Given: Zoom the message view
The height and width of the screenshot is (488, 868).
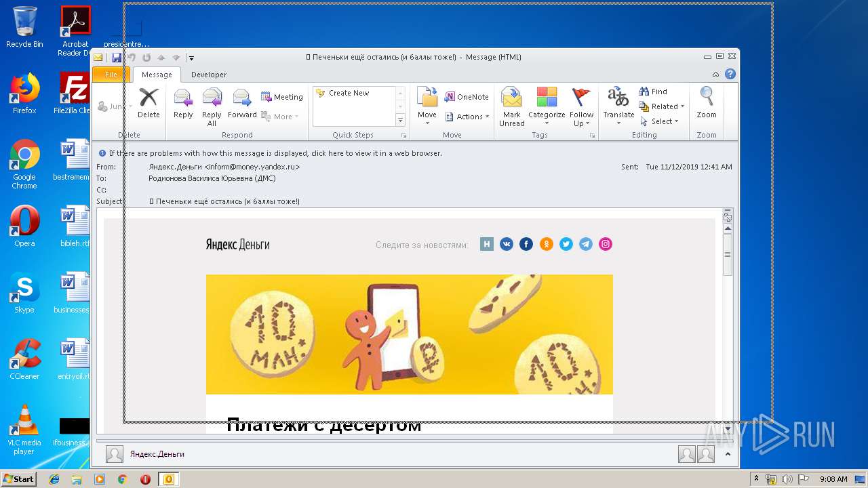Looking at the screenshot, I should (x=707, y=103).
